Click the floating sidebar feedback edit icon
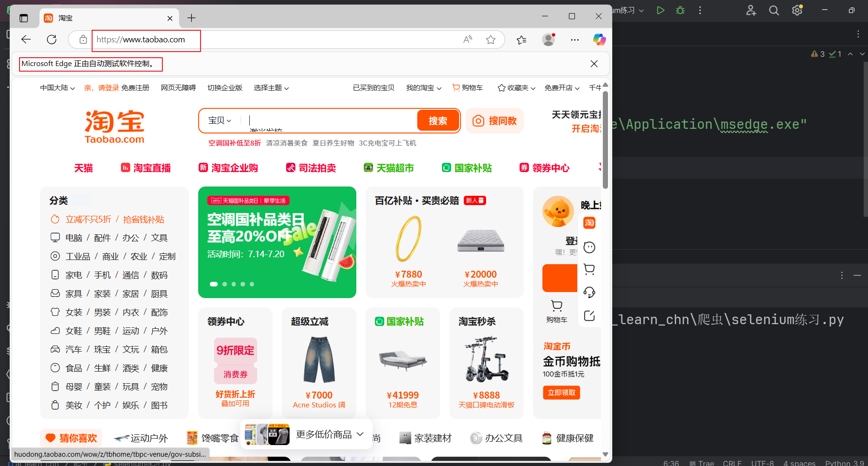The width and height of the screenshot is (868, 466). 589,316
